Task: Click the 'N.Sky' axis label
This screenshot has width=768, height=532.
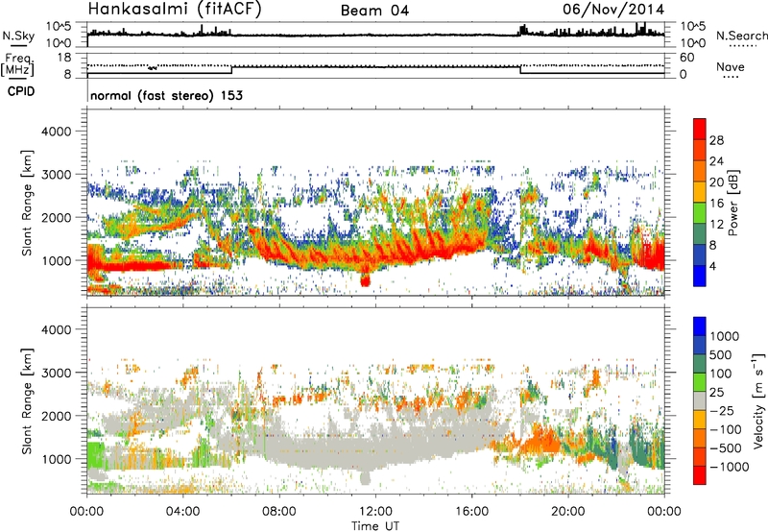Action: [x=18, y=36]
